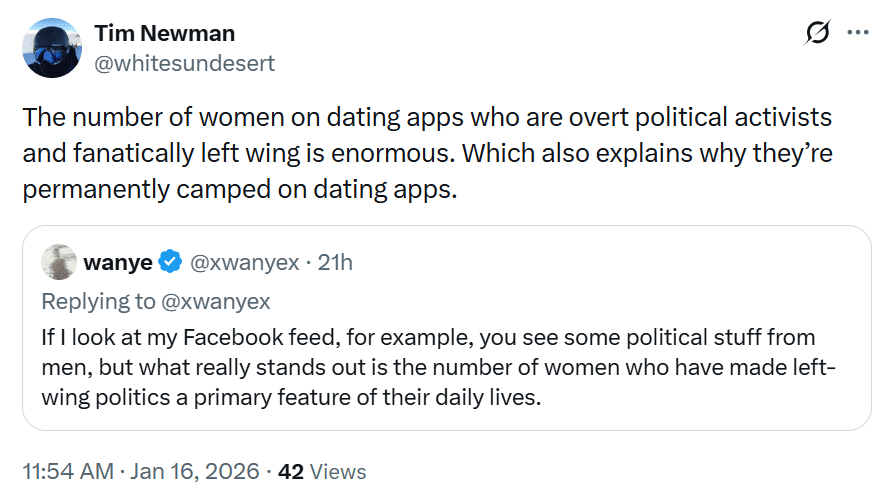
Task: Click the @xwanyex handle beside wanye's name
Action: tap(244, 263)
